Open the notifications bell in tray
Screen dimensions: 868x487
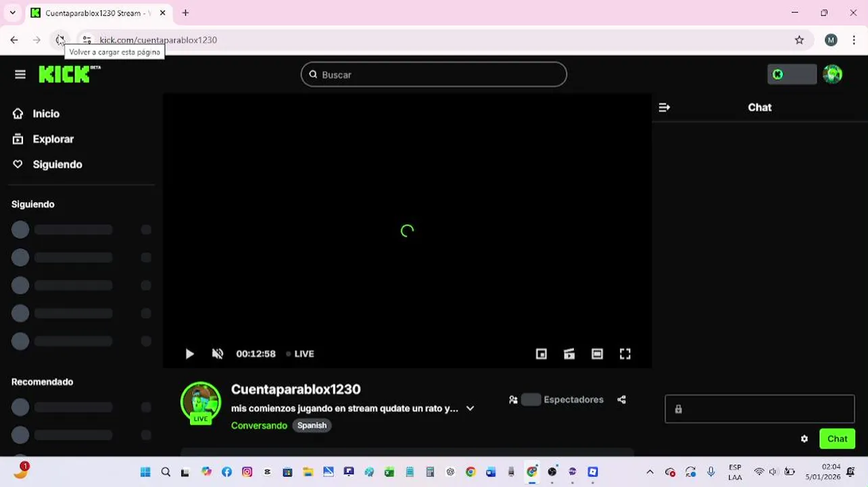tap(851, 472)
